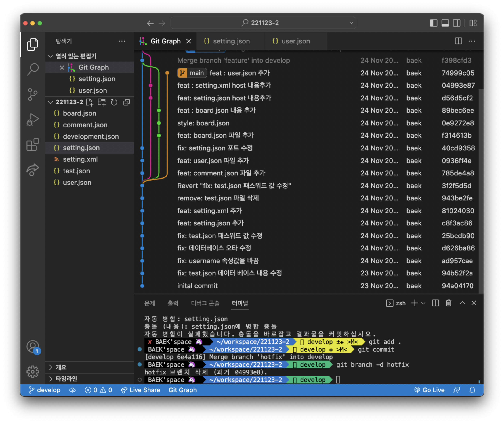Open the Manage gear icon
Screen dimensions: 504x423
[32, 372]
